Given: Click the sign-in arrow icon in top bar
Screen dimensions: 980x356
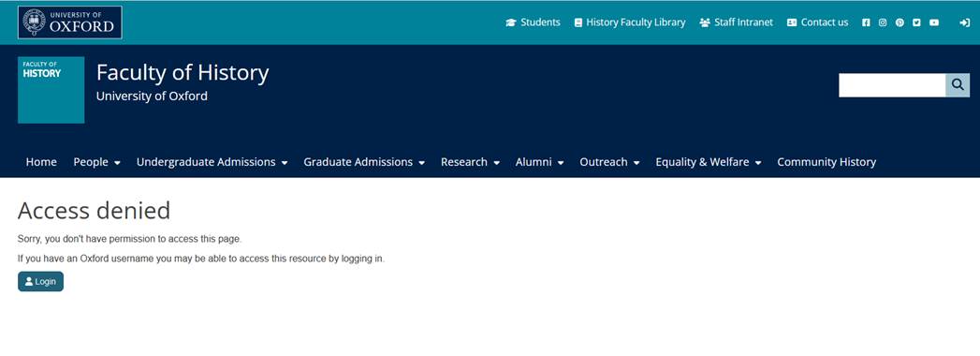Looking at the screenshot, I should 964,22.
